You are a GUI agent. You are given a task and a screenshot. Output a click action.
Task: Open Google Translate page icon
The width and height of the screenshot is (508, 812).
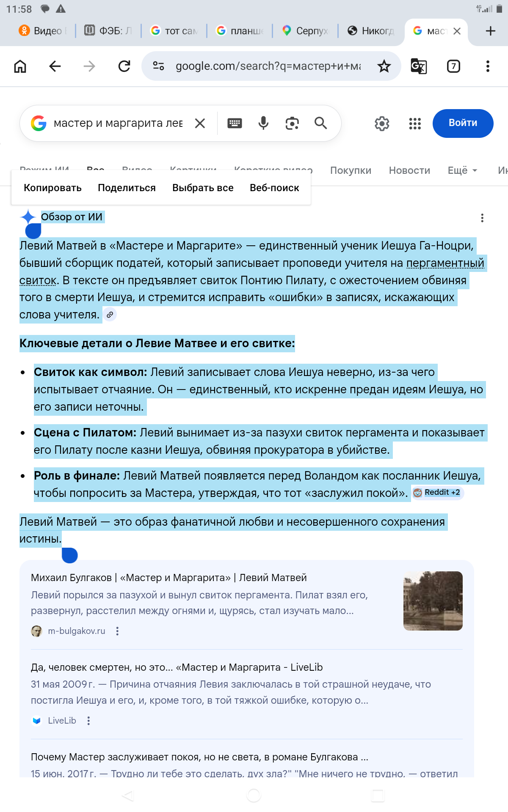point(419,66)
